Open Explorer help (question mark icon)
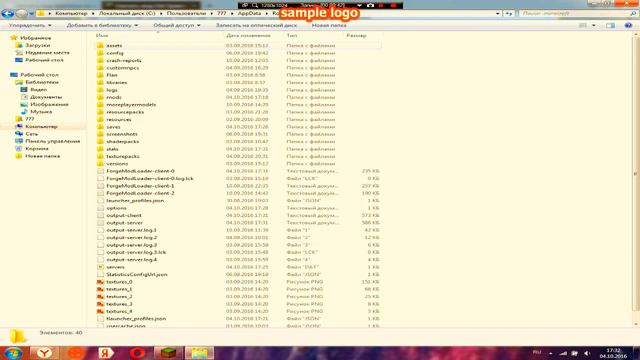Screen dimensions: 640x360 628,25
